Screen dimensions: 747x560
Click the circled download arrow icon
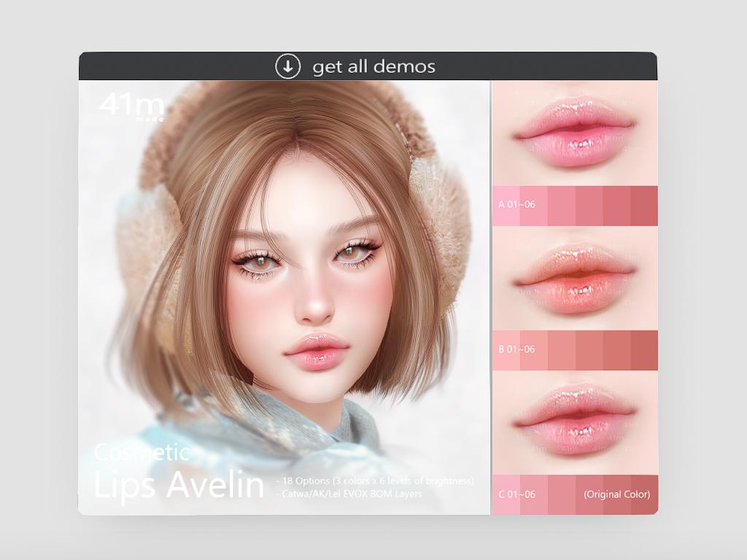pos(287,66)
